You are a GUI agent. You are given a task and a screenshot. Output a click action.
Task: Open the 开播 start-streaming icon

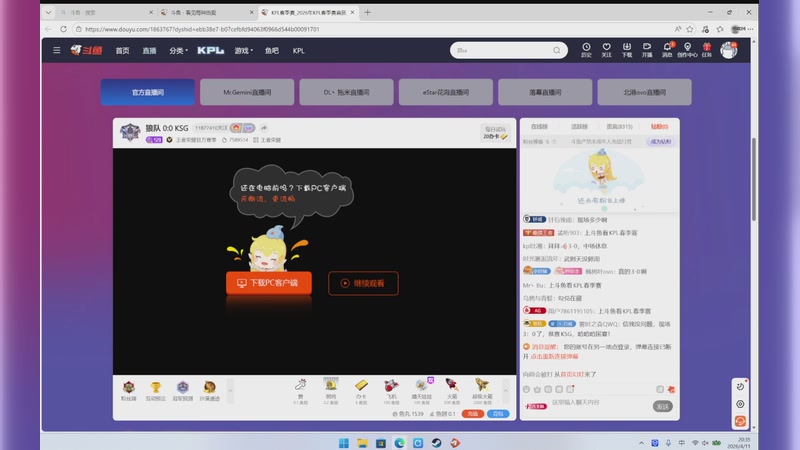tap(647, 50)
